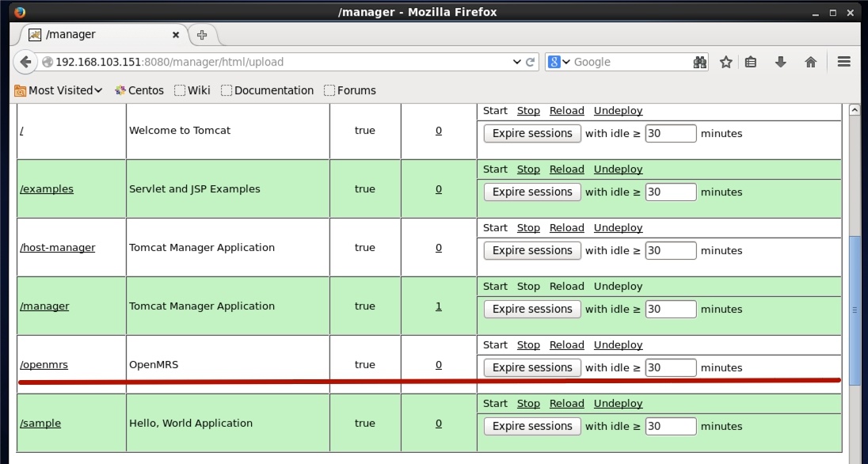Open the Firefox hamburger menu

pyautogui.click(x=843, y=62)
